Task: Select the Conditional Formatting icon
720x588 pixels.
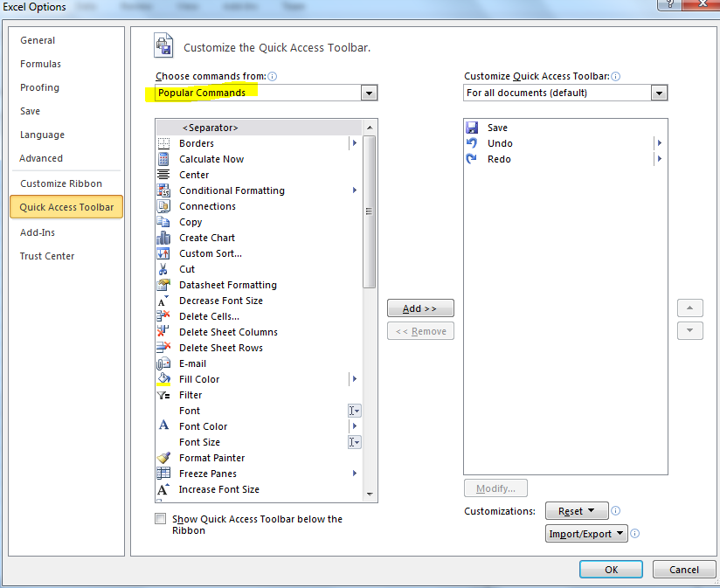Action: (x=163, y=190)
